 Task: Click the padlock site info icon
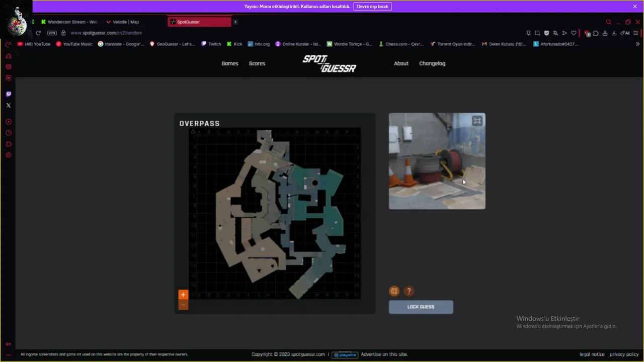[63, 33]
